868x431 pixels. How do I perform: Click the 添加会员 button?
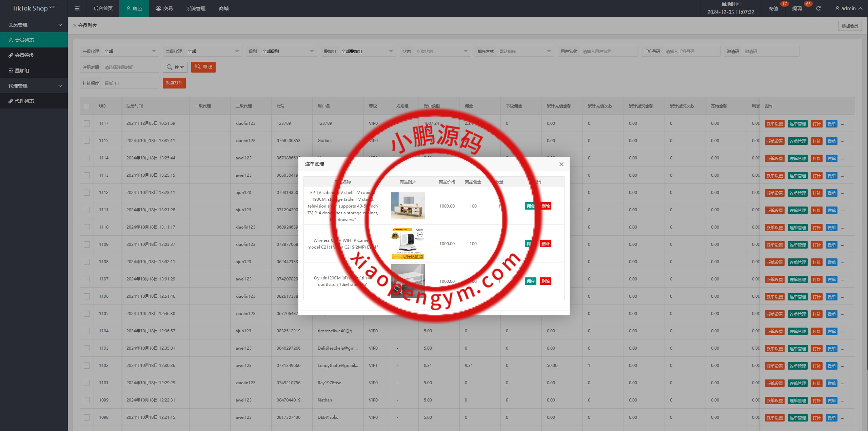[850, 26]
